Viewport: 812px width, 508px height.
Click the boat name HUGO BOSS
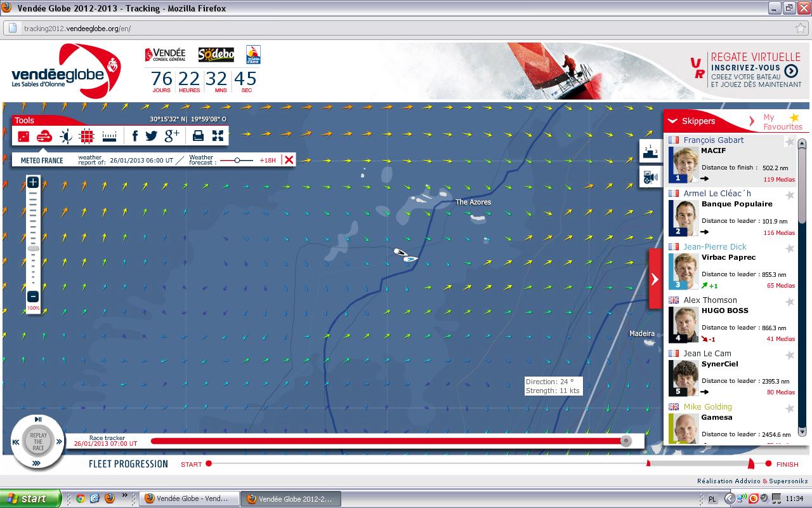pyautogui.click(x=724, y=311)
